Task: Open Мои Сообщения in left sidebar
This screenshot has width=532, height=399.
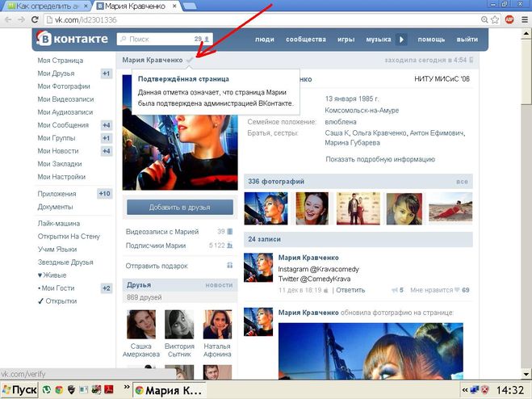Action: (63, 125)
